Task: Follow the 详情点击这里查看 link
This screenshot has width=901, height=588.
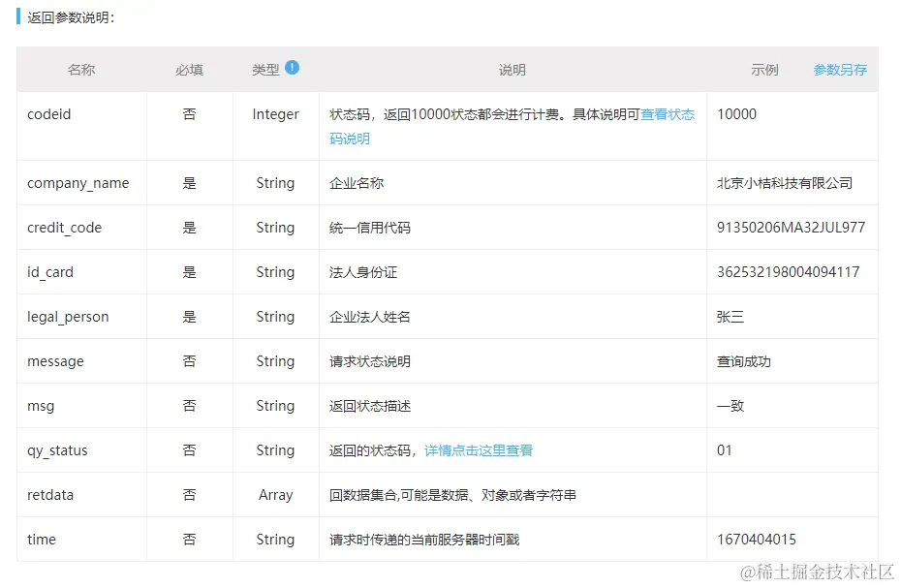Action: click(x=478, y=450)
